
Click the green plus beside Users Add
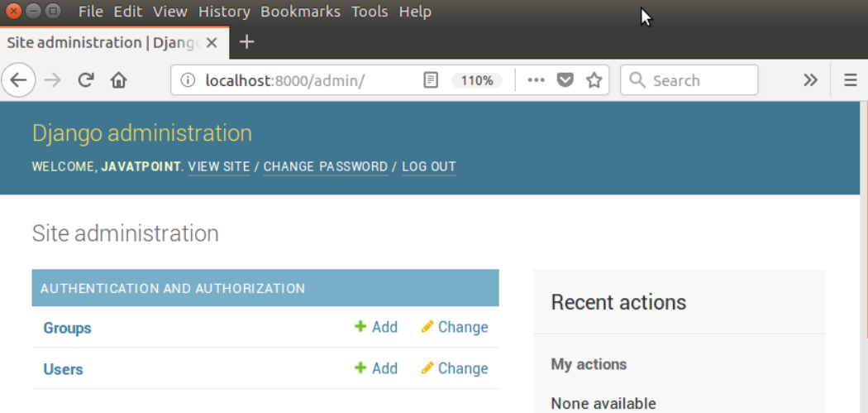(360, 367)
